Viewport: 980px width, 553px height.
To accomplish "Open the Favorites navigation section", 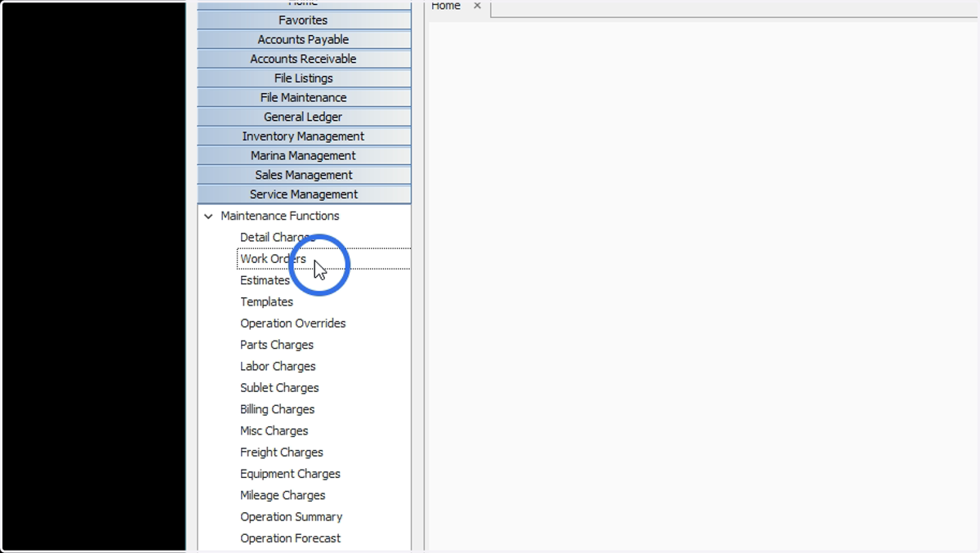I will coord(304,20).
